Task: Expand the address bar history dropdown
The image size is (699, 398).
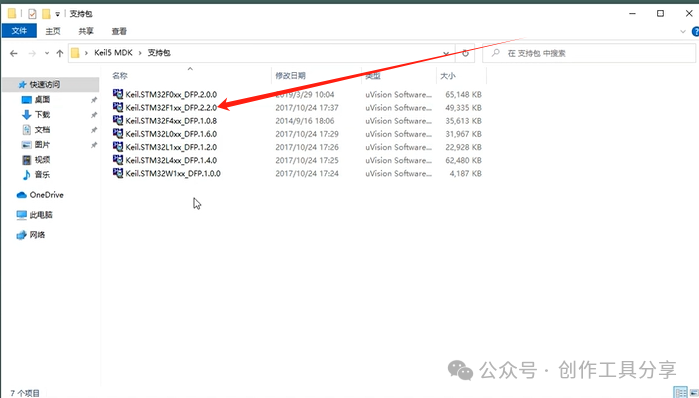Action: click(446, 53)
